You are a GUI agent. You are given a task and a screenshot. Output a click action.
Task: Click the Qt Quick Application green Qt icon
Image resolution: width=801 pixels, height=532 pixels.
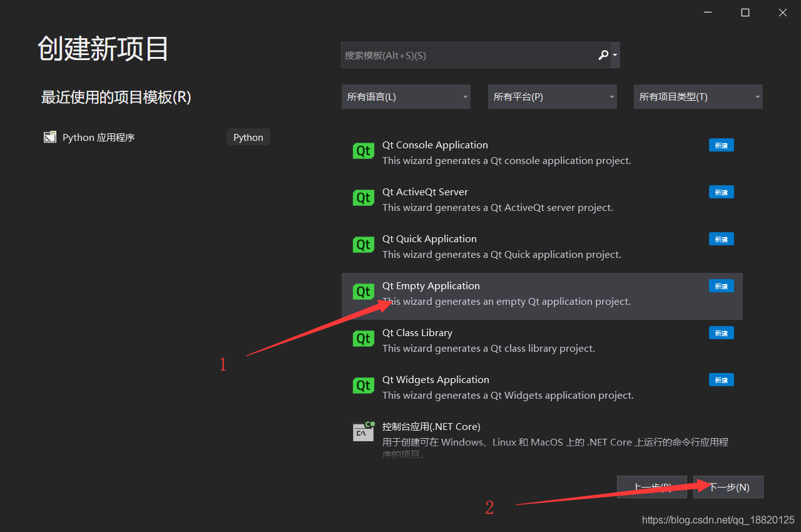click(364, 245)
